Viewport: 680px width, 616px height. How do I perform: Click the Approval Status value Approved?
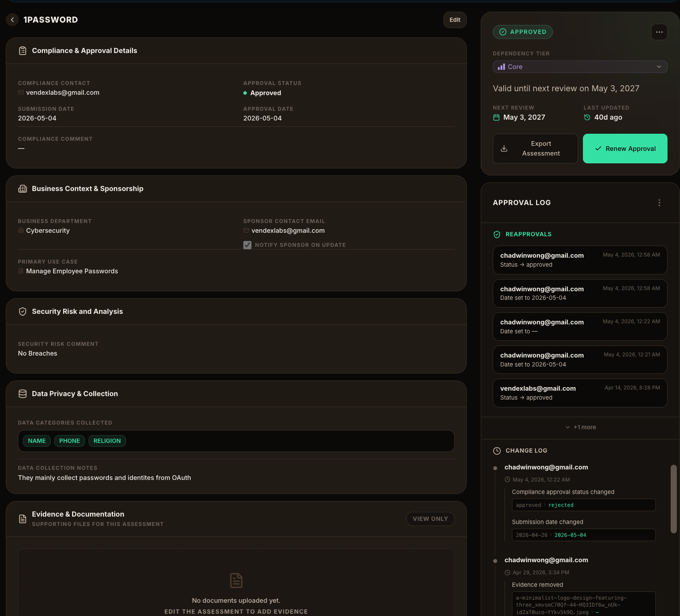click(x=266, y=93)
